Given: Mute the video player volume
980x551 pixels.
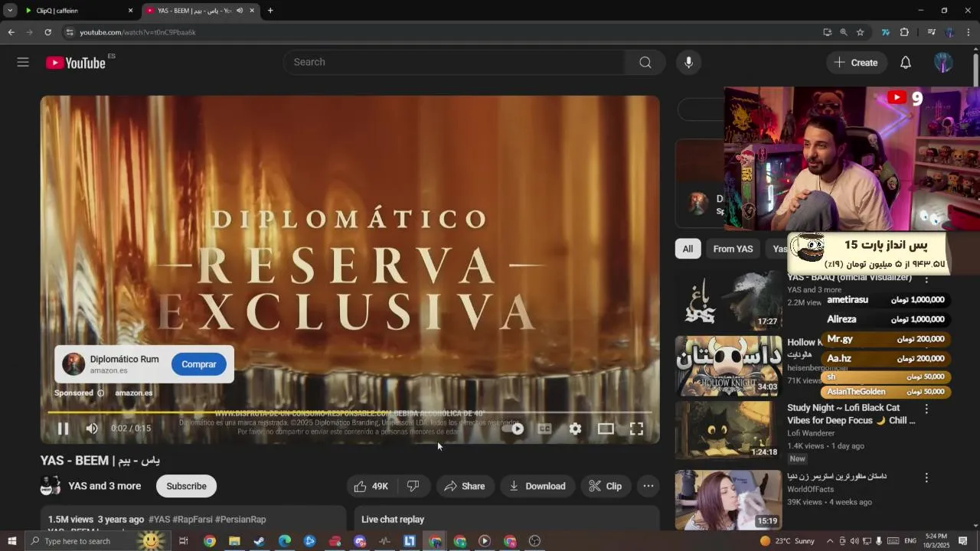Looking at the screenshot, I should [x=92, y=429].
